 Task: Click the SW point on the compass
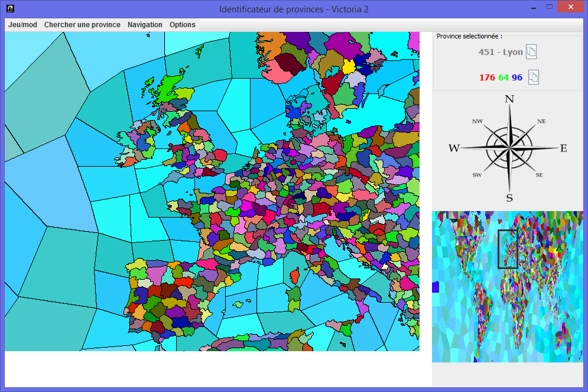tap(477, 175)
